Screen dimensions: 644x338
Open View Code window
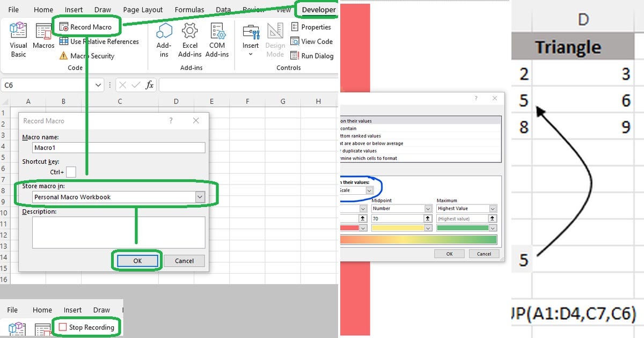(312, 41)
